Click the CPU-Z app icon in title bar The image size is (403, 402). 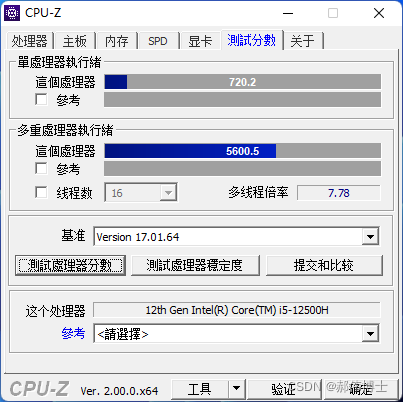pos(12,13)
